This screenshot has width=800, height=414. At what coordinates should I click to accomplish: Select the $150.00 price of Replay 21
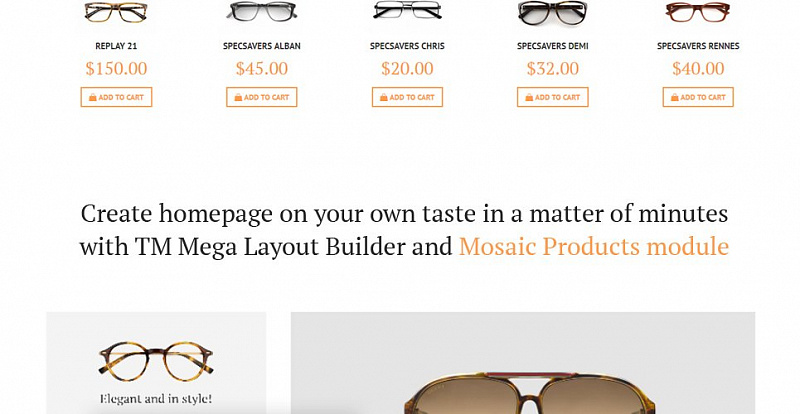coord(116,68)
